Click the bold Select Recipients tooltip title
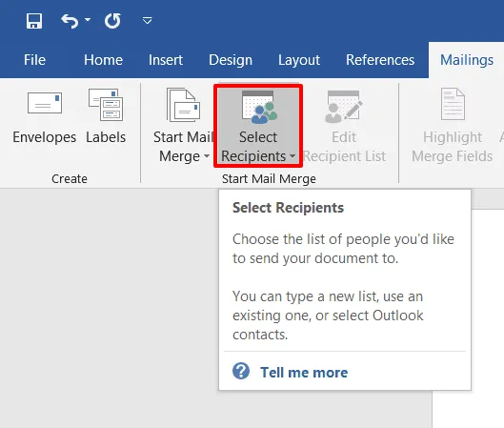The image size is (504, 428). click(288, 208)
